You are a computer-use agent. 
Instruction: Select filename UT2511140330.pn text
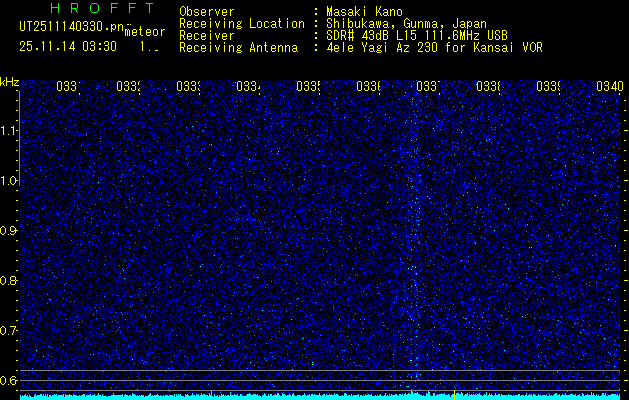pyautogui.click(x=71, y=27)
